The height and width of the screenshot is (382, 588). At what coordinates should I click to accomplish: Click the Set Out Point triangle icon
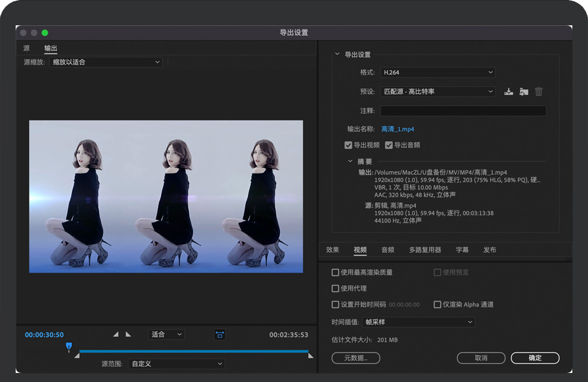coord(128,334)
